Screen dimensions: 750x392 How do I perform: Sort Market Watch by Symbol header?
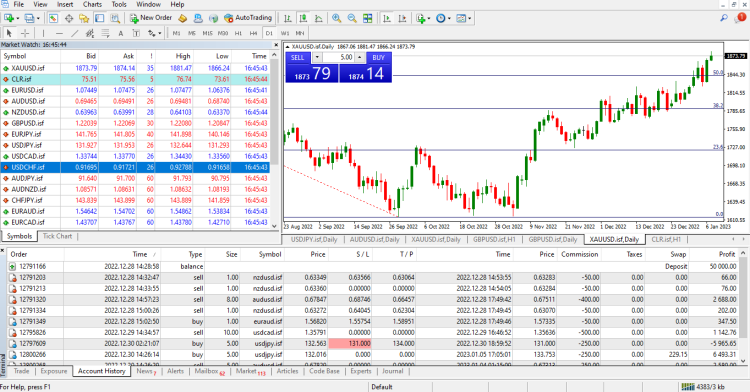[x=15, y=56]
